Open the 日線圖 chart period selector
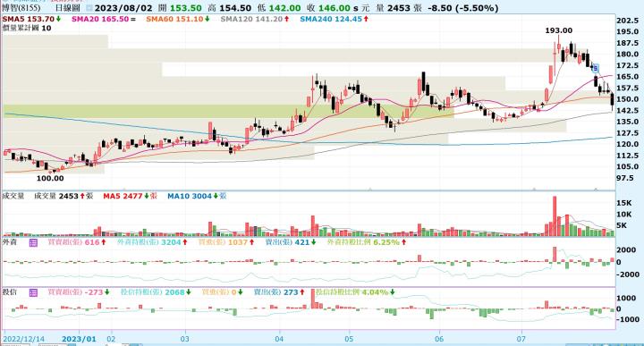 pos(67,8)
